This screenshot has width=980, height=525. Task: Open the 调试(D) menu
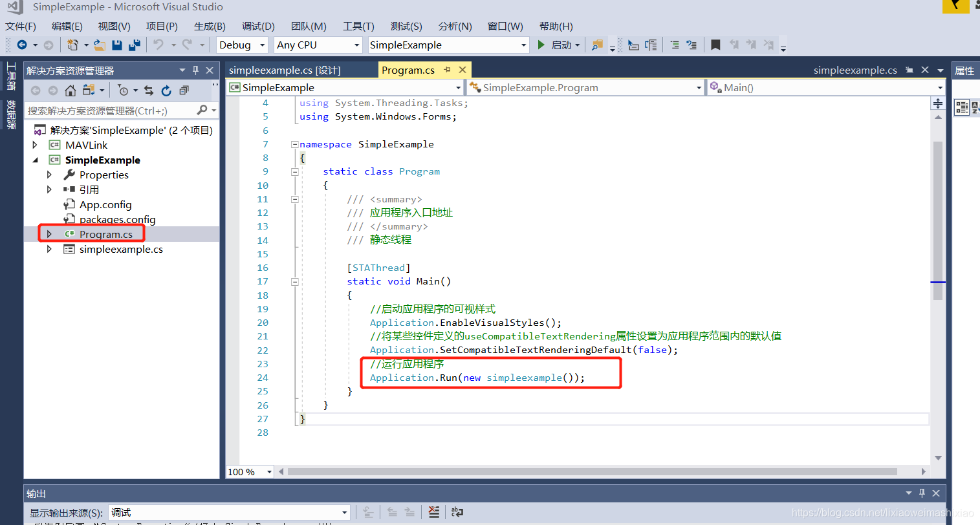tap(258, 26)
